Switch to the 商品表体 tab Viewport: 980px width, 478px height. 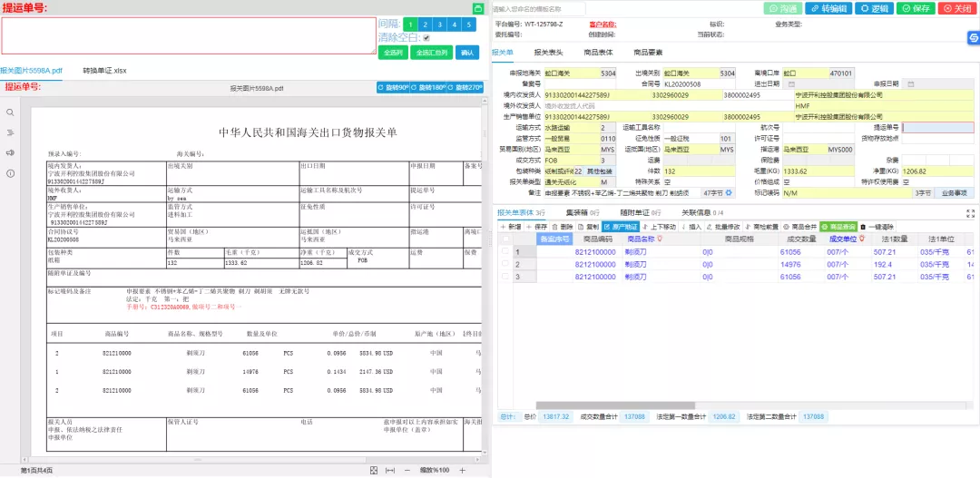[598, 53]
